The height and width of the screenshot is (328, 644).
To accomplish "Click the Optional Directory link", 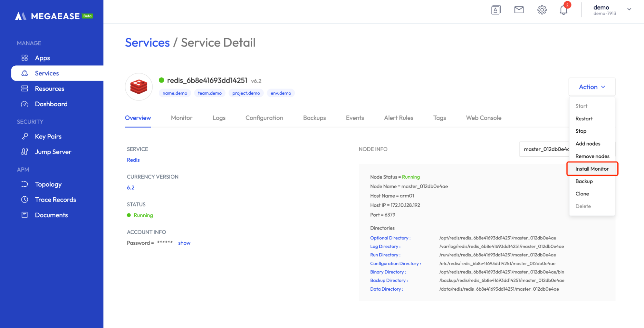I will tap(390, 238).
